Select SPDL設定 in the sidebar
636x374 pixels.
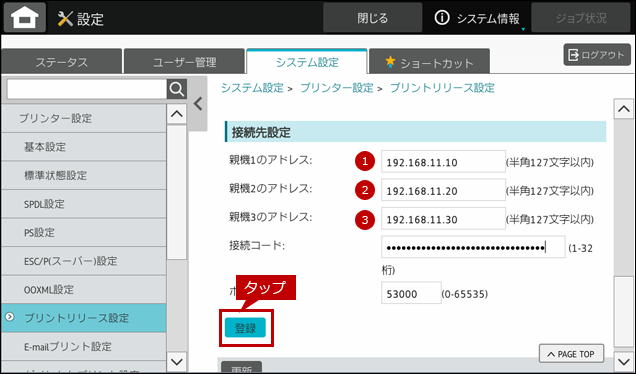[x=84, y=204]
